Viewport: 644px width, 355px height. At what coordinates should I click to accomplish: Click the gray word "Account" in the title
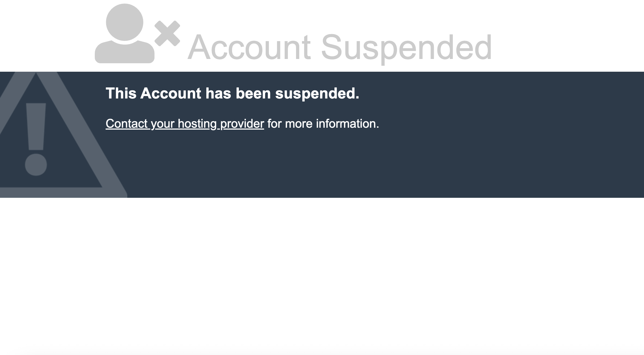pos(249,47)
